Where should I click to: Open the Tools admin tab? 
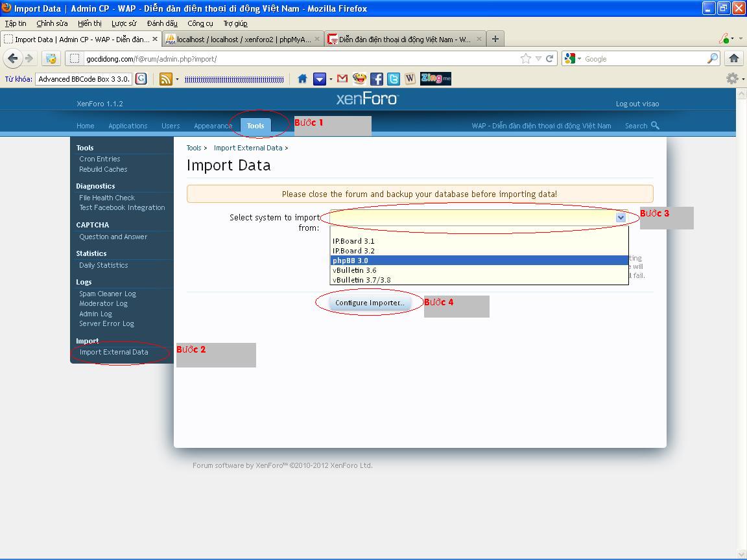255,126
